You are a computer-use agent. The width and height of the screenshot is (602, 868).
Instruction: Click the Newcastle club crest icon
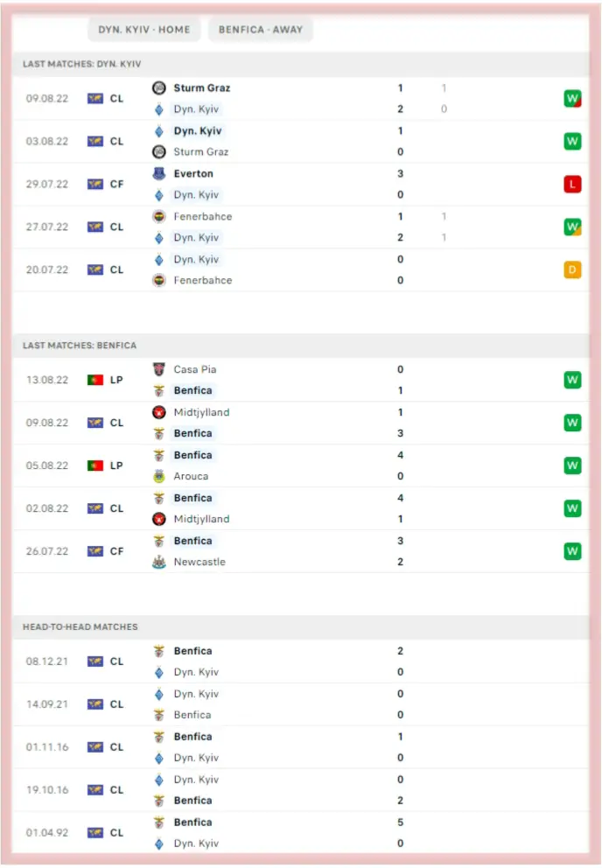coord(159,562)
